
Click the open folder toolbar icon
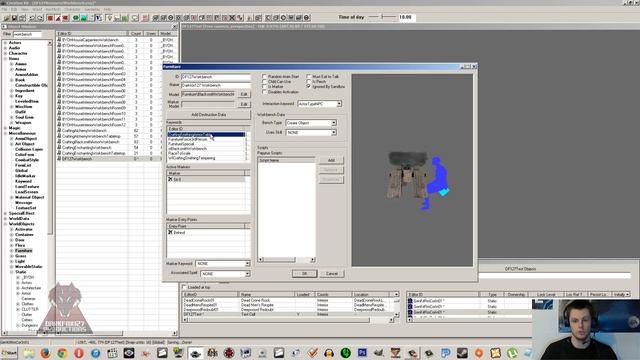point(7,18)
